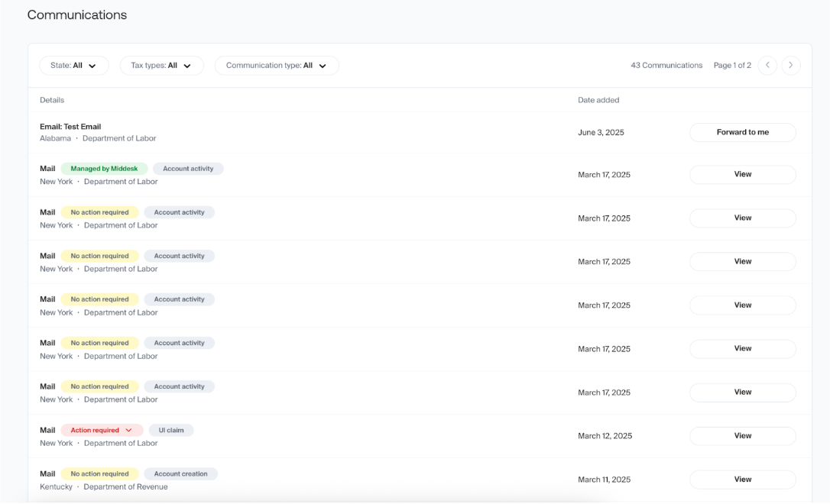Viewport: 830px width, 504px height.
Task: Open the Communication type filter dropdown
Action: point(277,66)
